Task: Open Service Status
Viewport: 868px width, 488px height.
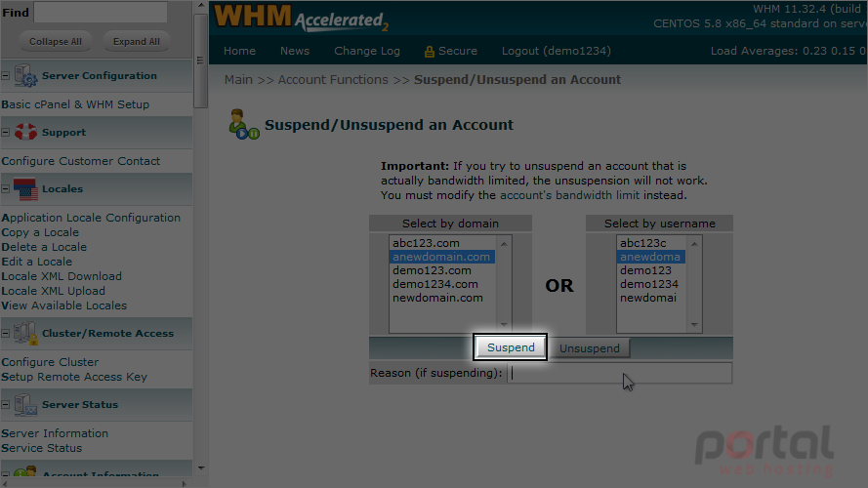Action: point(42,448)
